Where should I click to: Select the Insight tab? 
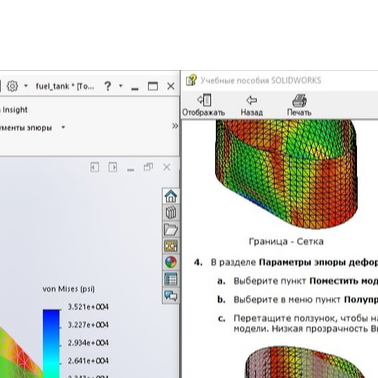(x=14, y=110)
